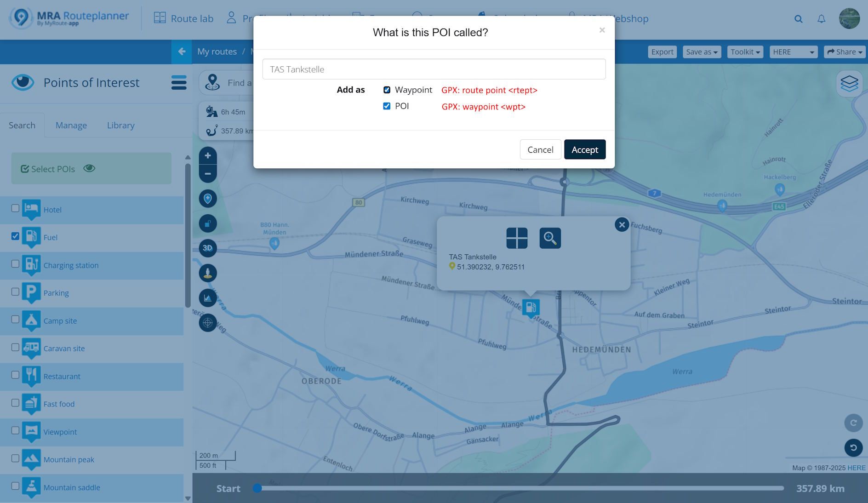
Task: Open the notifications bell
Action: pos(821,19)
